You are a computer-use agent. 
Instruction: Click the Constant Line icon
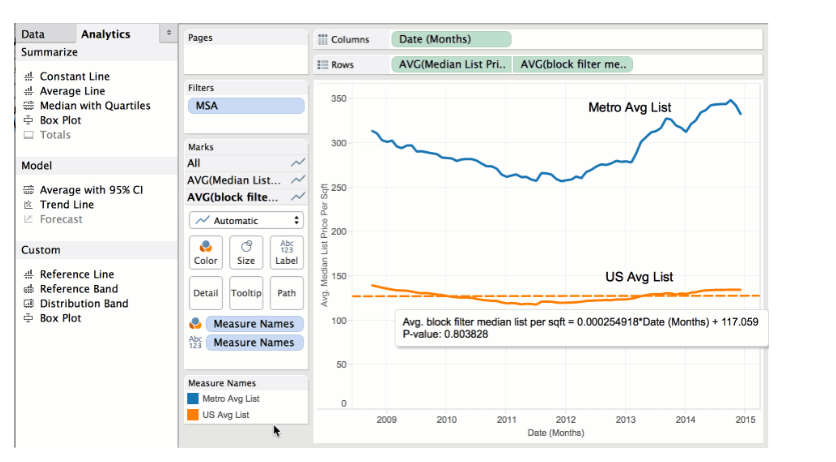[x=29, y=77]
